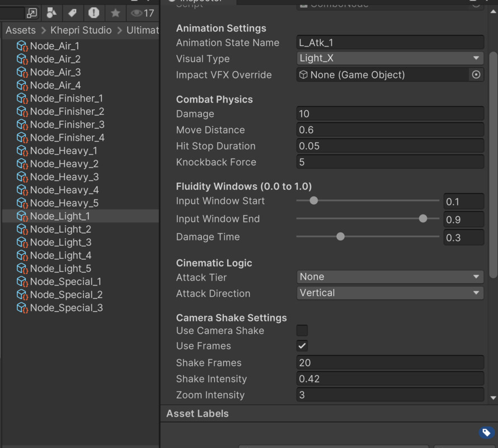Open the Attack Tier dropdown
Viewport: 498px width, 448px height.
click(390, 277)
